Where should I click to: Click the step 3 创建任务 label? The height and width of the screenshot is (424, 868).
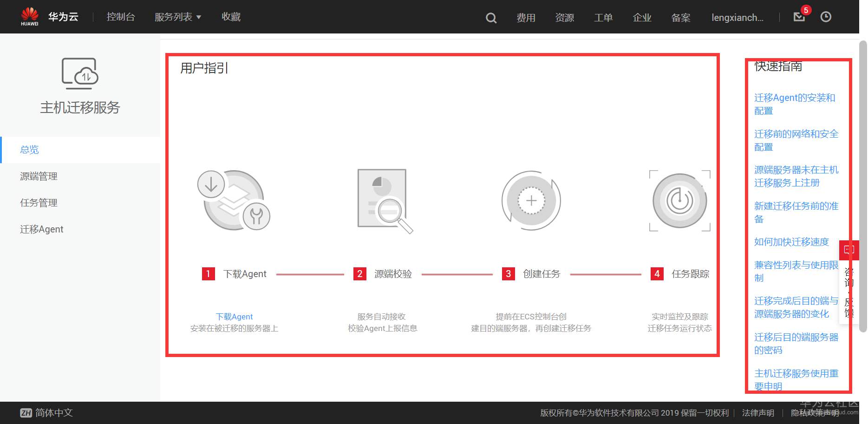[x=542, y=274]
